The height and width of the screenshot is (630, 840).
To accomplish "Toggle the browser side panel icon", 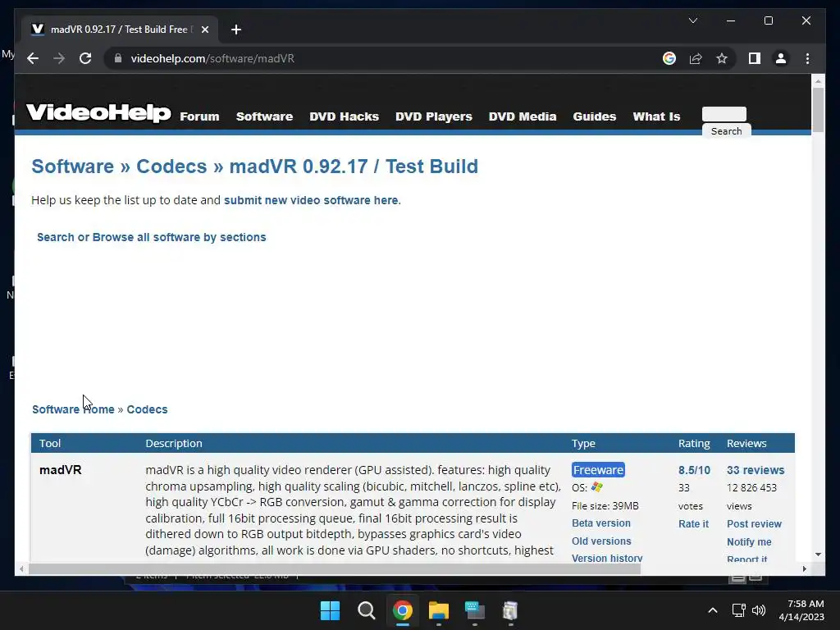I will pyautogui.click(x=755, y=58).
